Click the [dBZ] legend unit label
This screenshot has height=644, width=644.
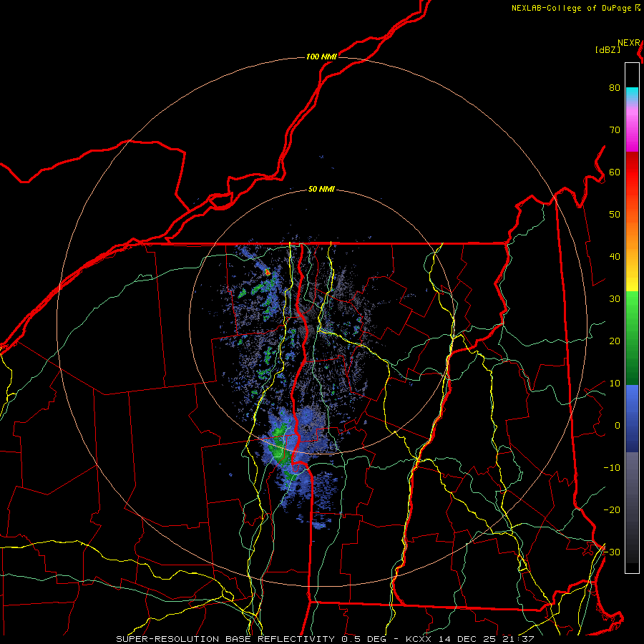(608, 50)
